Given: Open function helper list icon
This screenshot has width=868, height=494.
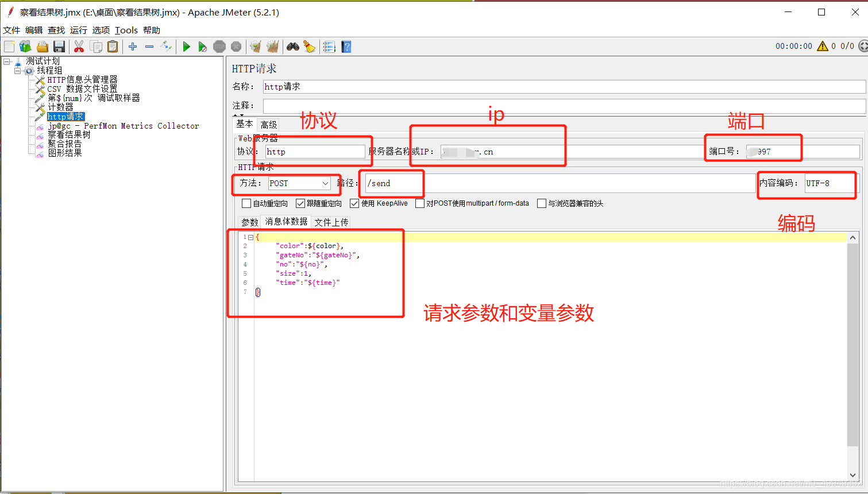Looking at the screenshot, I should click(x=329, y=47).
